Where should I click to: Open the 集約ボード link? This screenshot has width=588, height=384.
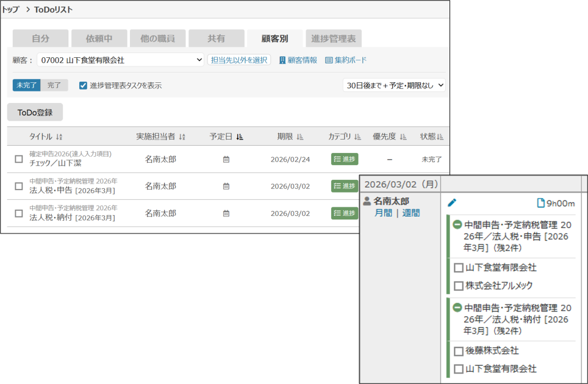coord(346,60)
